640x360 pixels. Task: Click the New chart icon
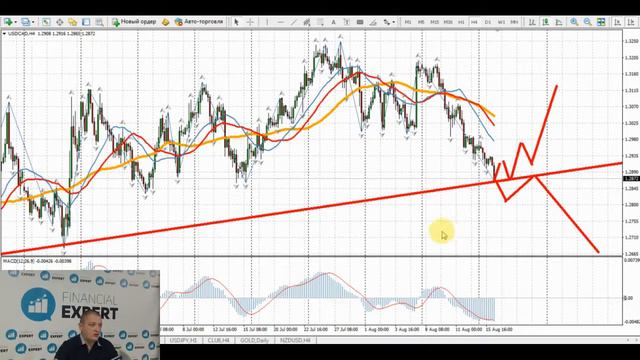tap(7, 22)
